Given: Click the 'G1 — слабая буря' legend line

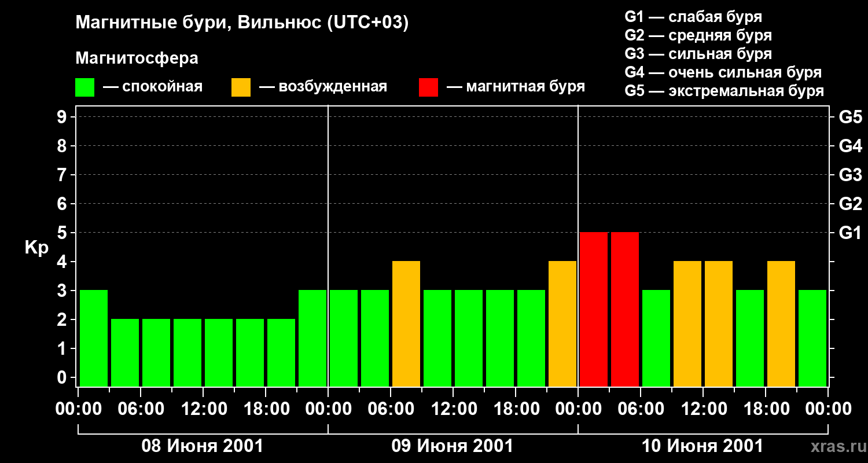Looking at the screenshot, I should tap(693, 17).
